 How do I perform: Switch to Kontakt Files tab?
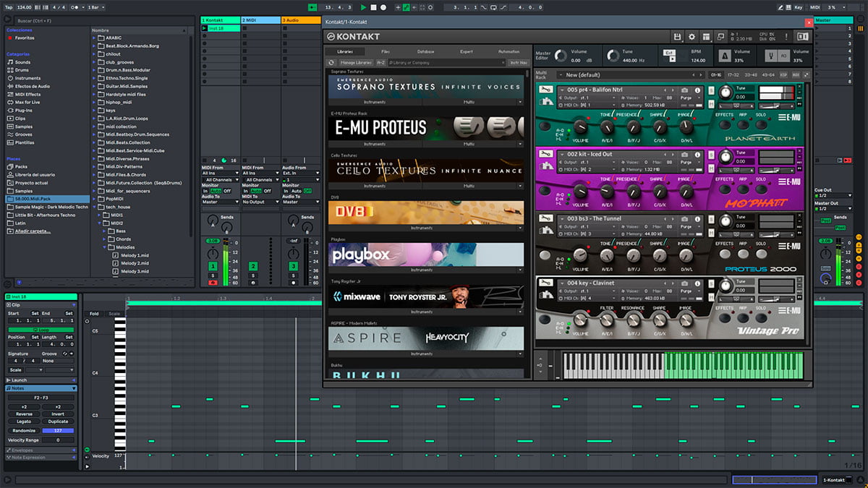pos(385,52)
